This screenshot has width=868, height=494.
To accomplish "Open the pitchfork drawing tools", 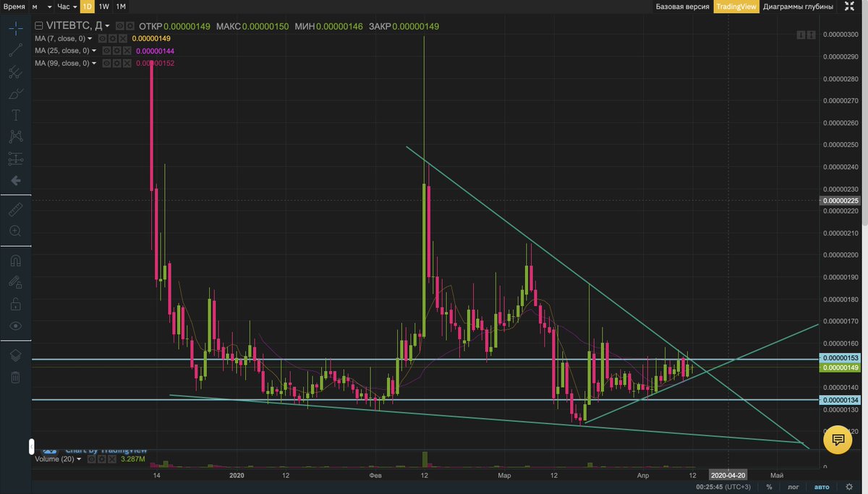I will point(15,72).
